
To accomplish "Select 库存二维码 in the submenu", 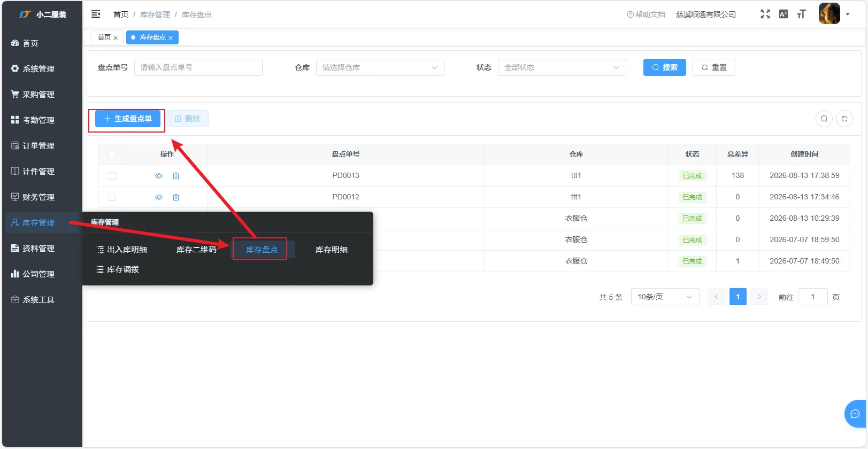I will [196, 250].
